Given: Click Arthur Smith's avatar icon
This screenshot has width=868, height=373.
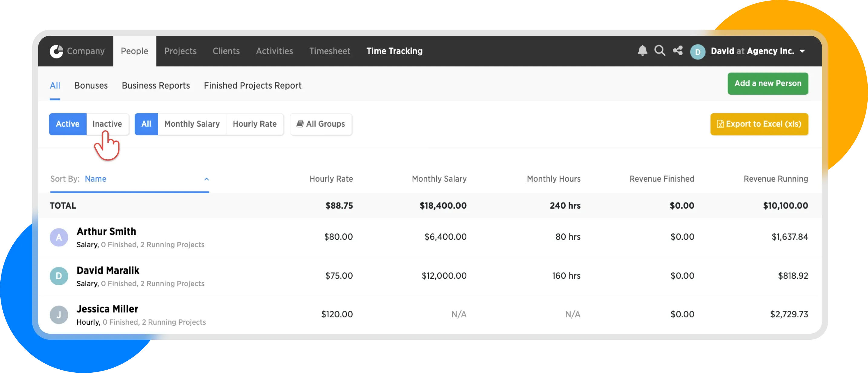Looking at the screenshot, I should coord(59,237).
